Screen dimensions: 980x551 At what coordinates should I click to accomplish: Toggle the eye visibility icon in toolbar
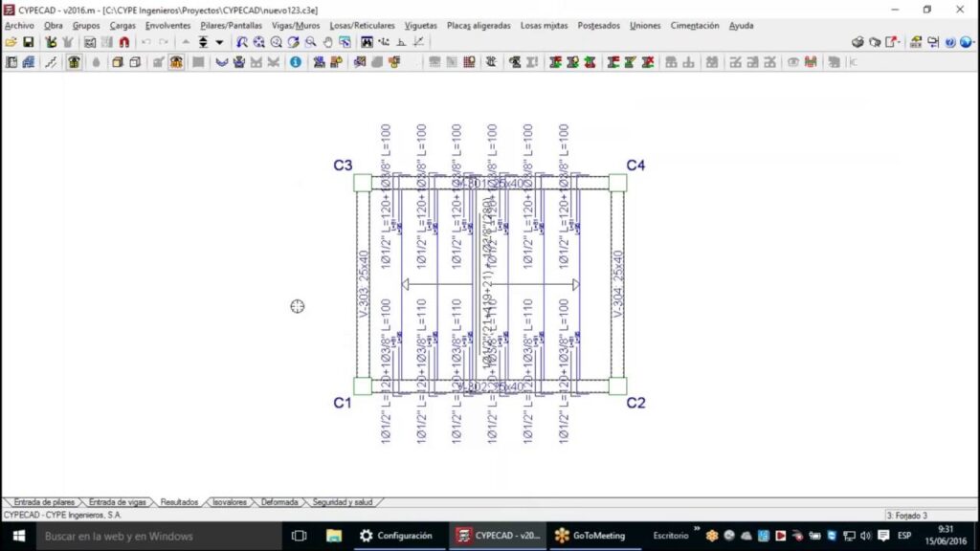coord(792,62)
